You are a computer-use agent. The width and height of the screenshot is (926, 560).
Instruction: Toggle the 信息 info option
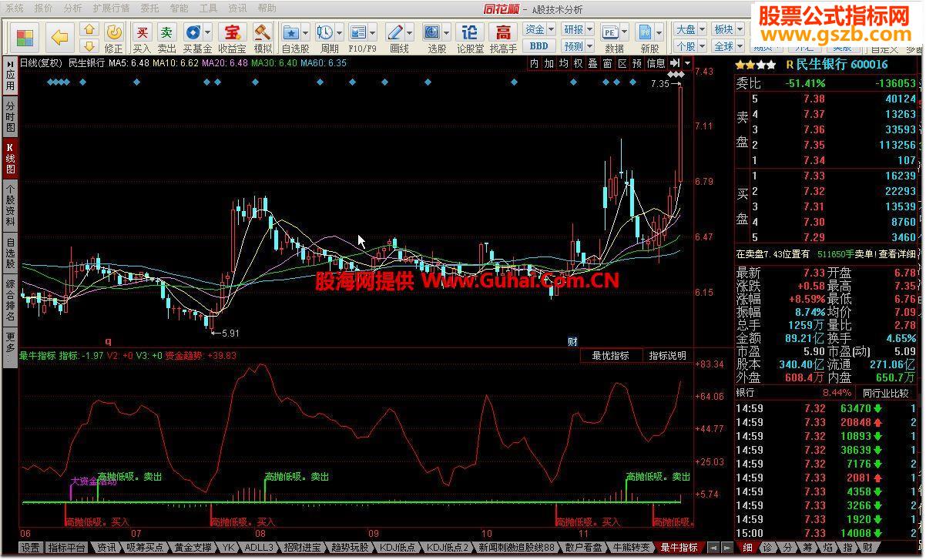click(x=656, y=63)
